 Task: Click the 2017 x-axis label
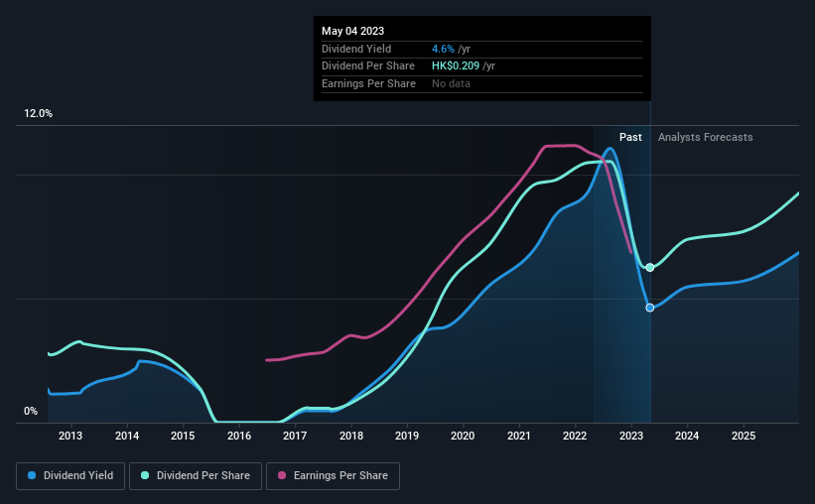[295, 436]
